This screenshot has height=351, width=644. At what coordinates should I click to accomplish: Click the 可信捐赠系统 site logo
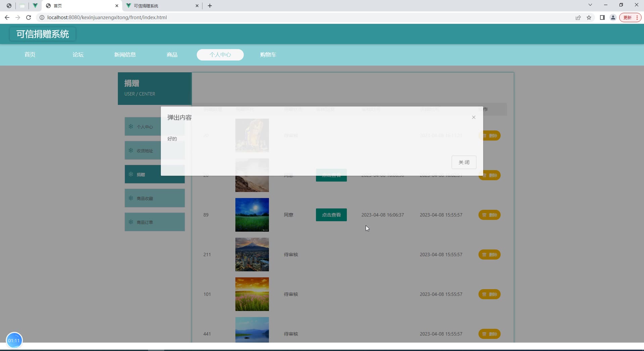pyautogui.click(x=43, y=34)
